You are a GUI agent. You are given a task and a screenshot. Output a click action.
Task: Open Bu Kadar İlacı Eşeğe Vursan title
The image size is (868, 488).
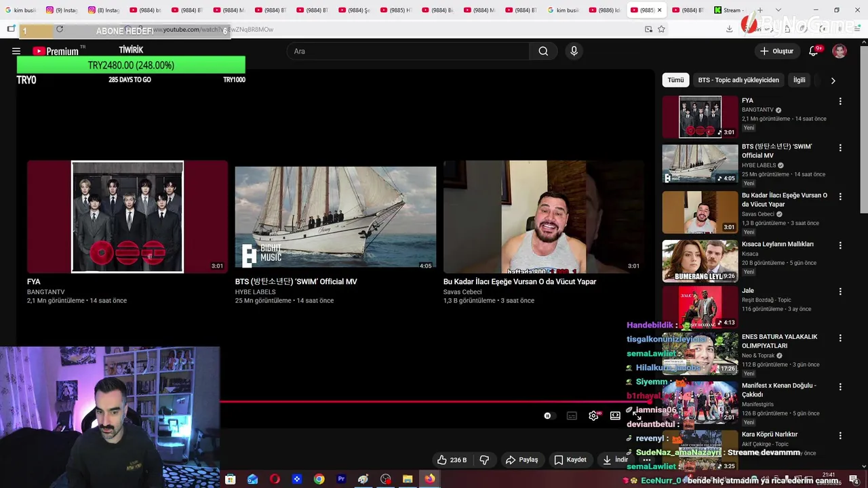pos(519,281)
